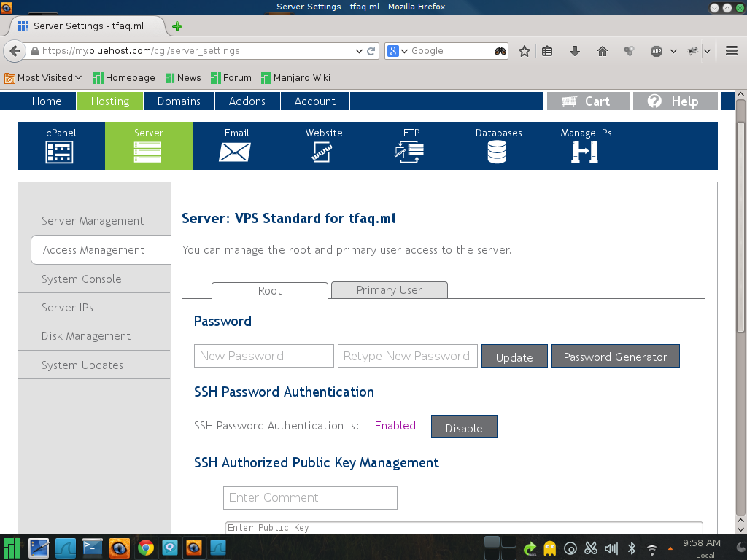The height and width of the screenshot is (560, 747).
Task: Select the FTP transfer icon
Action: coord(410,151)
